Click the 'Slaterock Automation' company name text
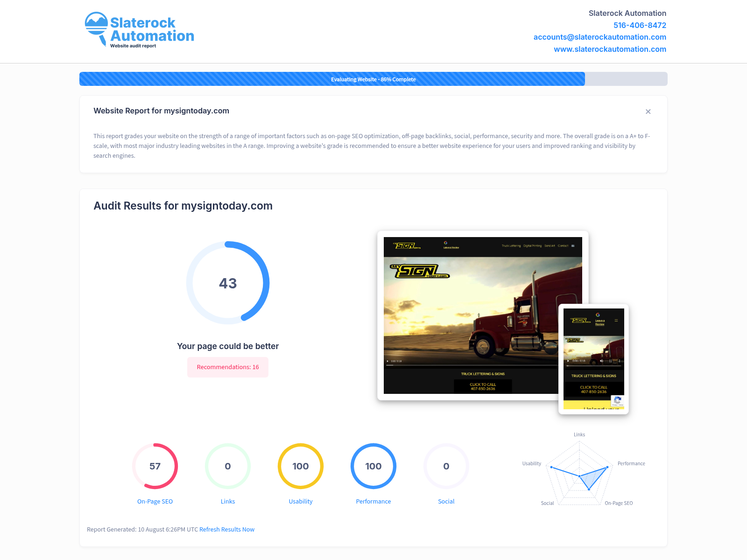747x560 pixels. (x=627, y=13)
